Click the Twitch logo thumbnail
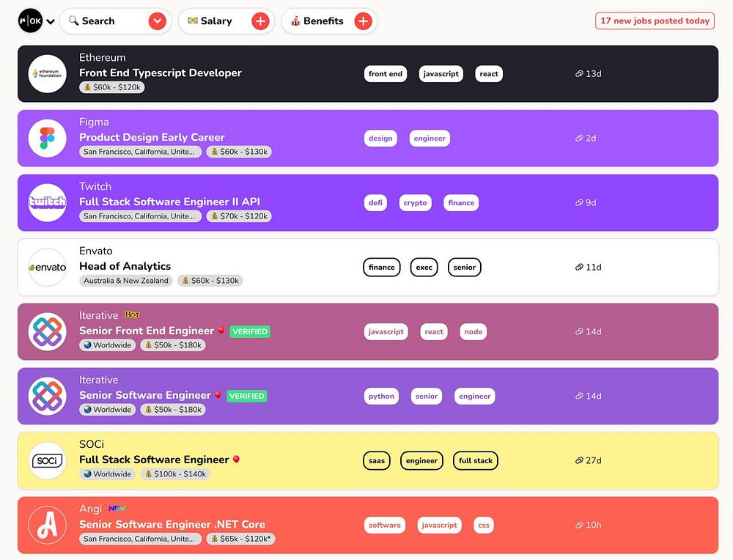Screen dimensions: 733x560 pos(47,203)
